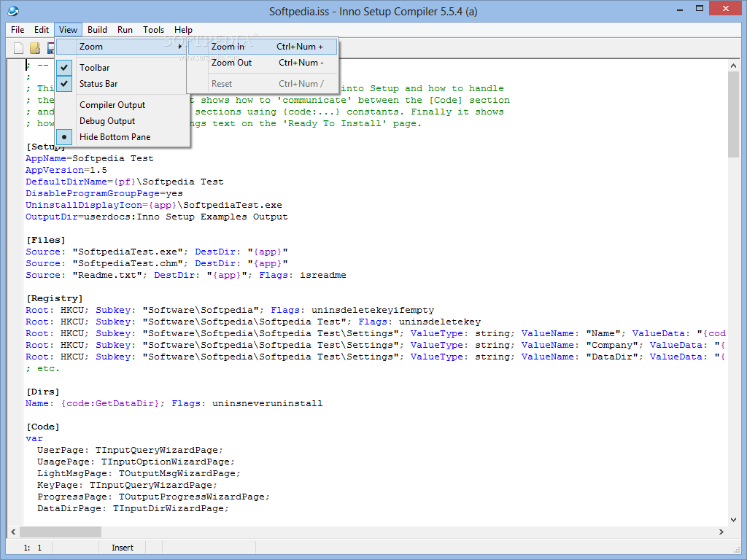Viewport: 747px width, 560px height.
Task: Choose Debug Output in View menu
Action: tap(122, 121)
